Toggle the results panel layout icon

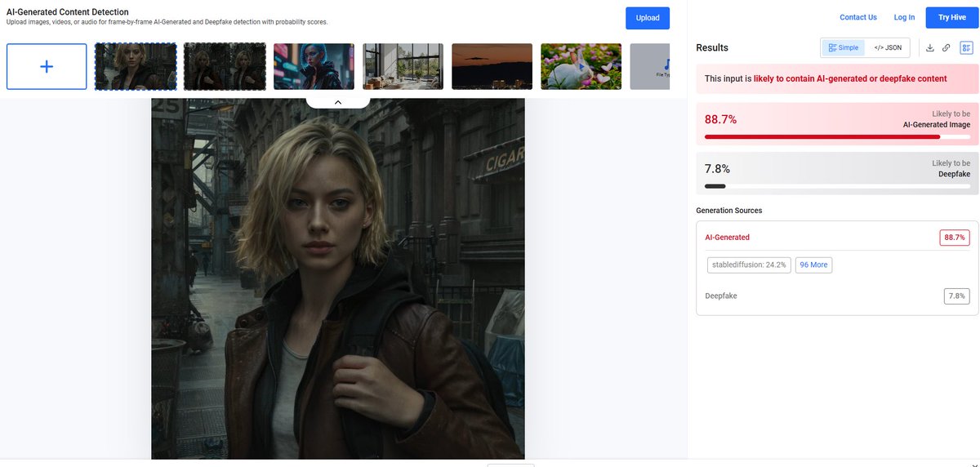pyautogui.click(x=967, y=47)
